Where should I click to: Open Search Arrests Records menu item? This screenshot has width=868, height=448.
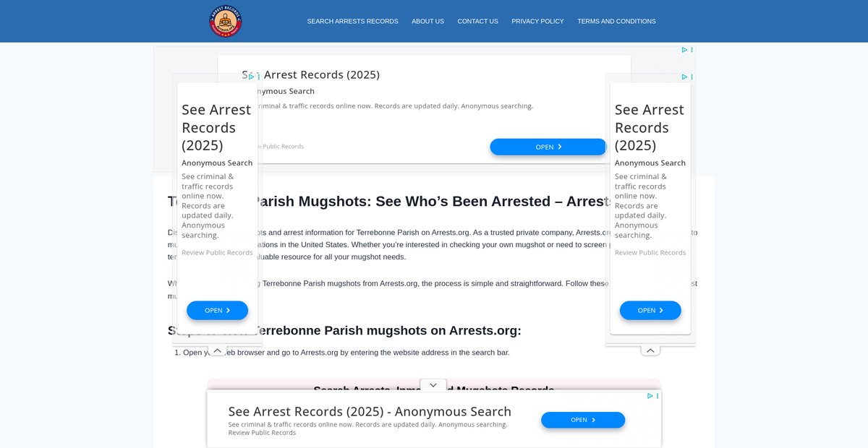352,22
